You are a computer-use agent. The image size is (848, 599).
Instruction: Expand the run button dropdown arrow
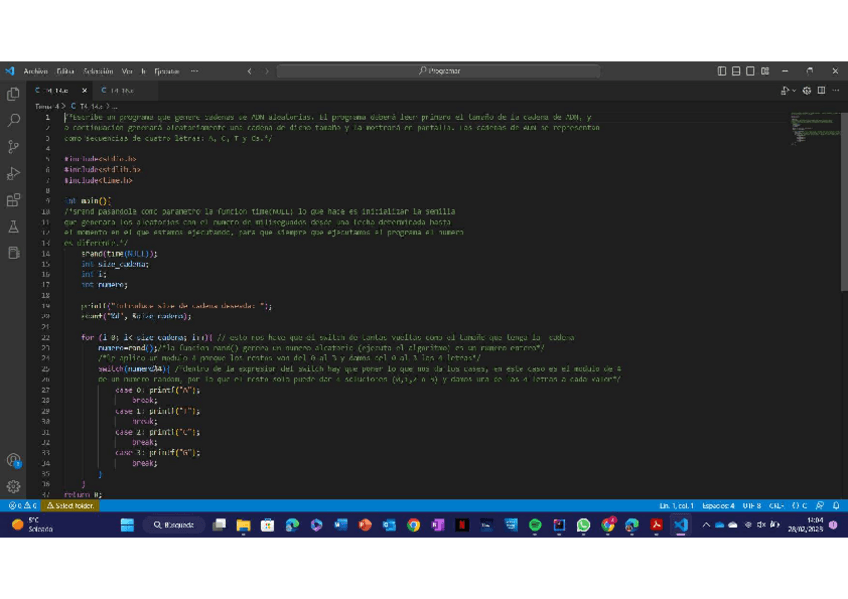pos(795,90)
